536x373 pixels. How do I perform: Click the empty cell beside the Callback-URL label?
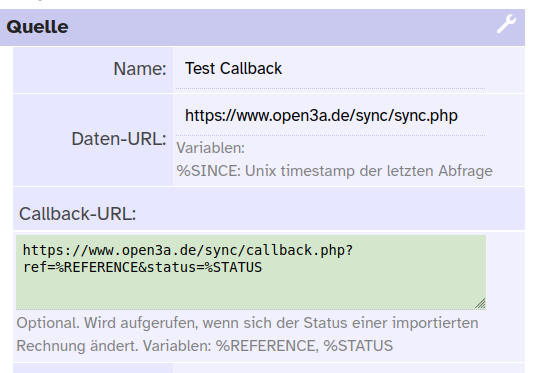tap(330, 209)
